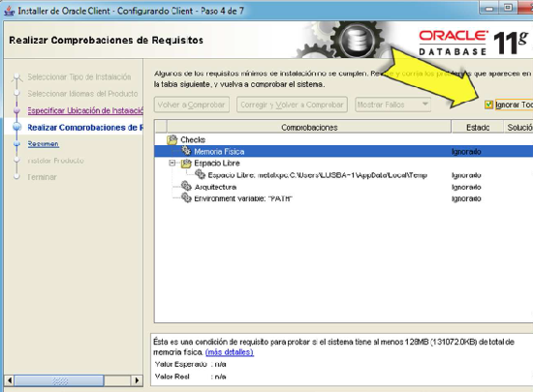Click Ignorado status of Memoria Física row
This screenshot has width=533, height=392.
(466, 152)
